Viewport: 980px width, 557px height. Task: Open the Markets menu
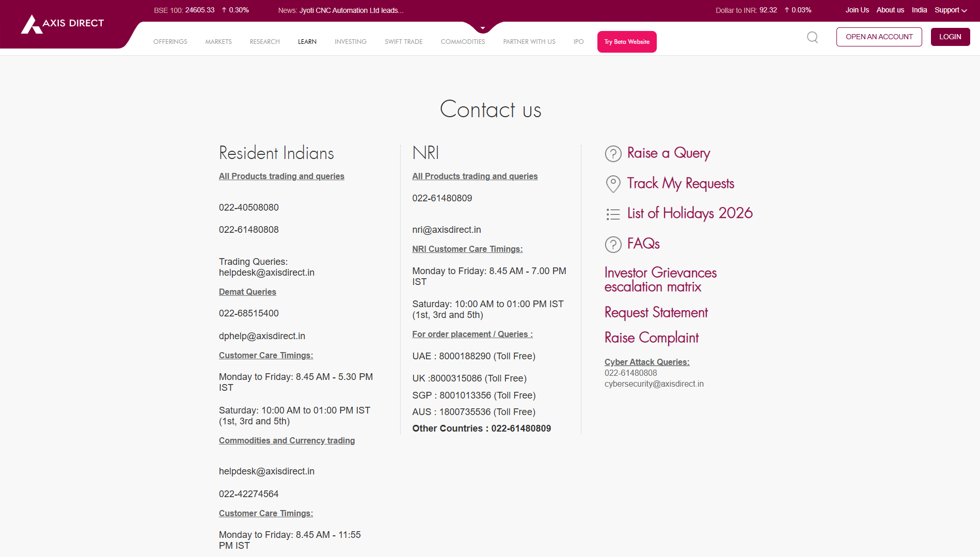(218, 42)
